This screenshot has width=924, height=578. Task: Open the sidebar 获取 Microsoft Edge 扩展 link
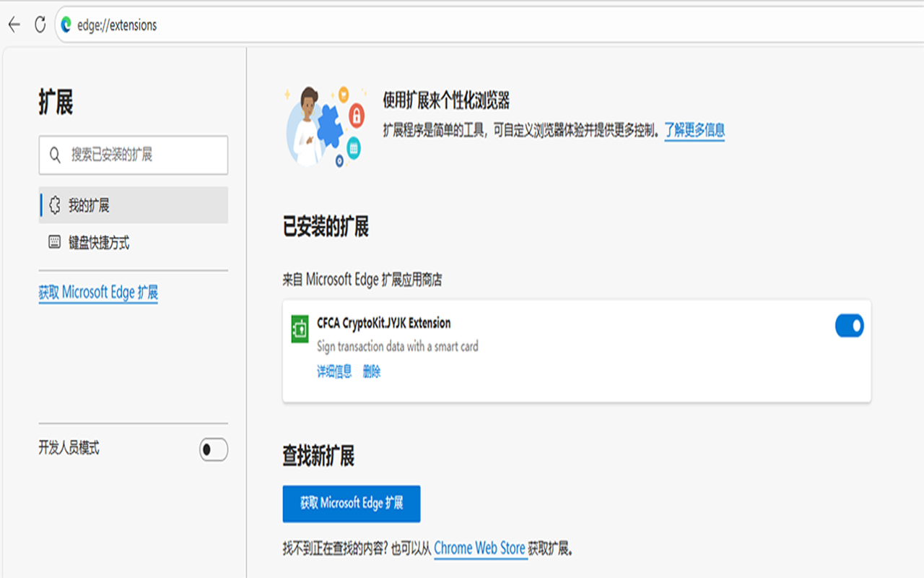[98, 293]
